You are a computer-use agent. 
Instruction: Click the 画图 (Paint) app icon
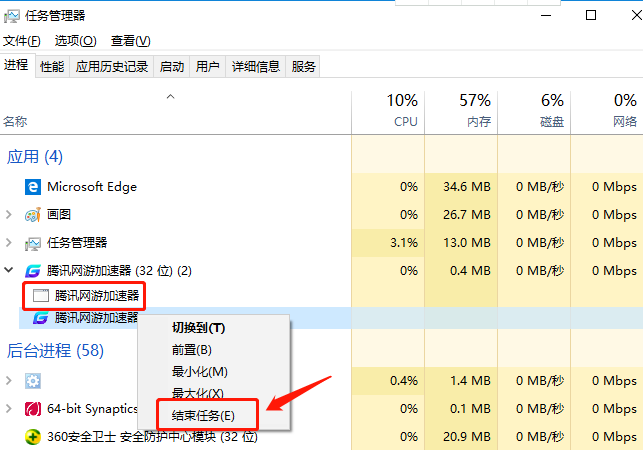(x=33, y=215)
